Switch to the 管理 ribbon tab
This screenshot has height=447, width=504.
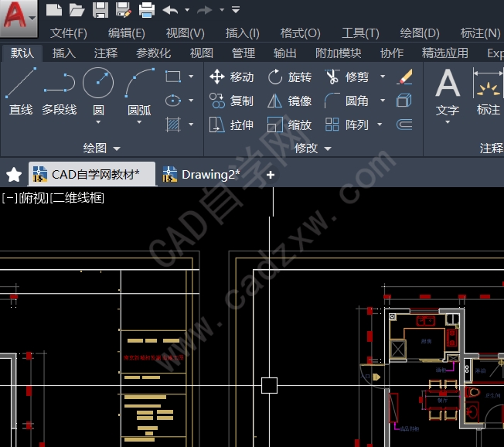pos(243,53)
